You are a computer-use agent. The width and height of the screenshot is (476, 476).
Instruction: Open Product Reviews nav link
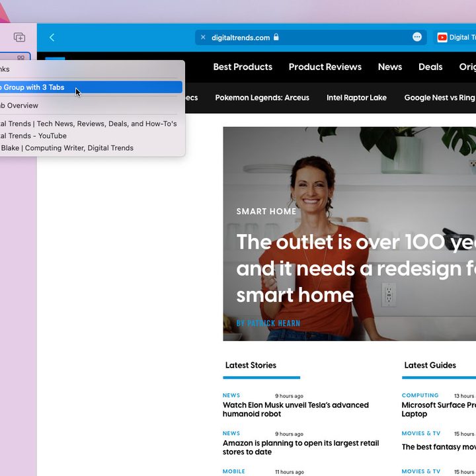[x=325, y=67]
